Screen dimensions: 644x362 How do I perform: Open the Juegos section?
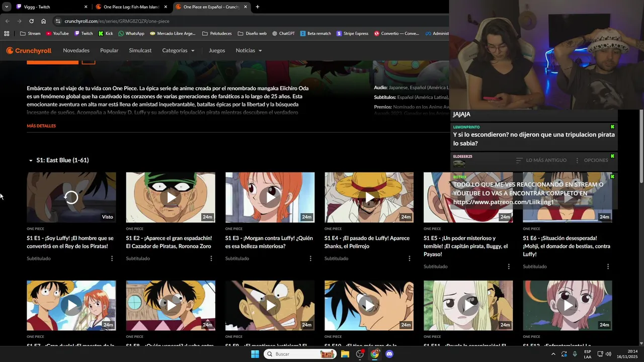pos(217,50)
